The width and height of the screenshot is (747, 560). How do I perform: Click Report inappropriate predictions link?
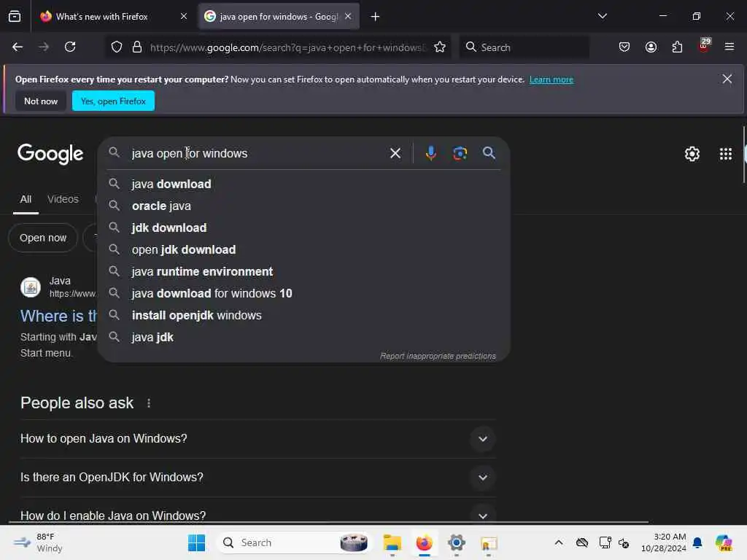[x=438, y=356]
